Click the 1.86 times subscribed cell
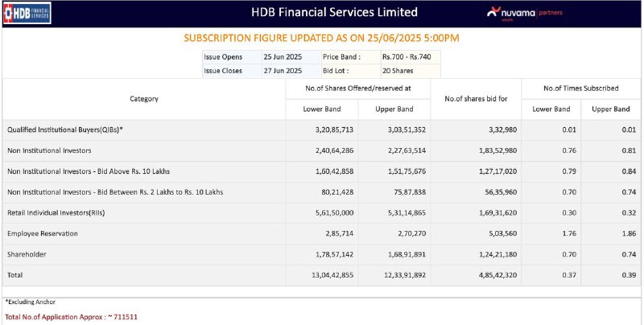644x325 pixels. coord(629,233)
